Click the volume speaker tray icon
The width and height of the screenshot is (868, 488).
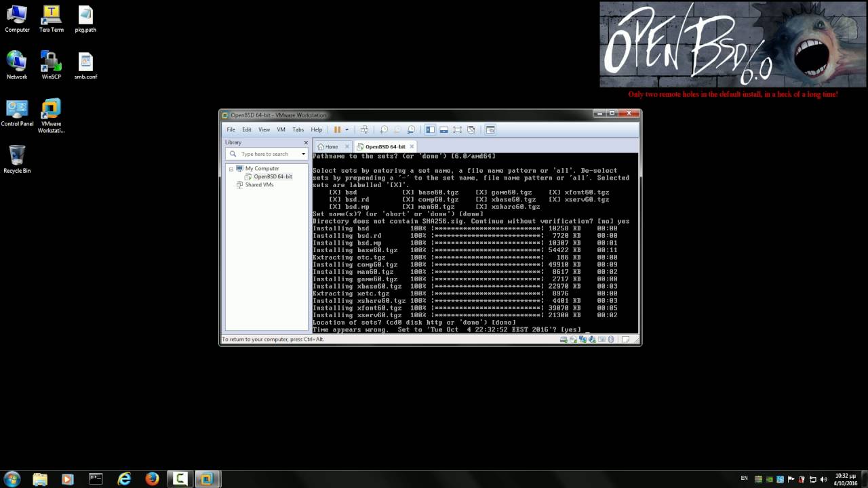click(x=823, y=479)
